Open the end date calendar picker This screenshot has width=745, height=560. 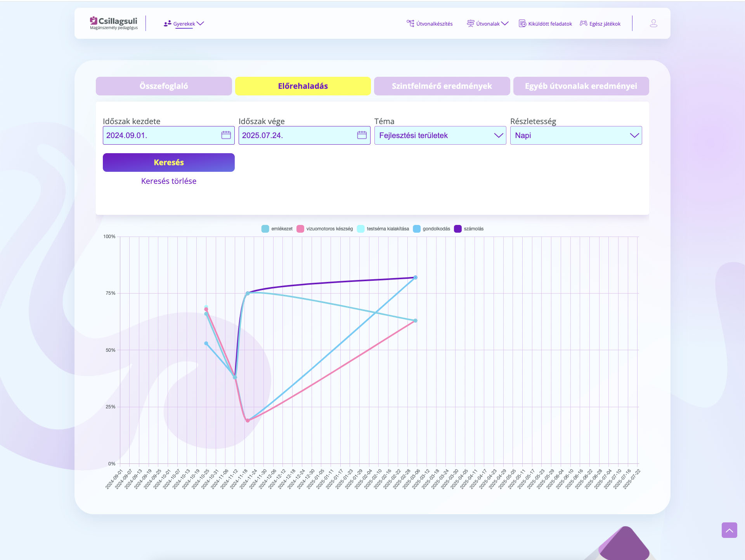click(362, 135)
